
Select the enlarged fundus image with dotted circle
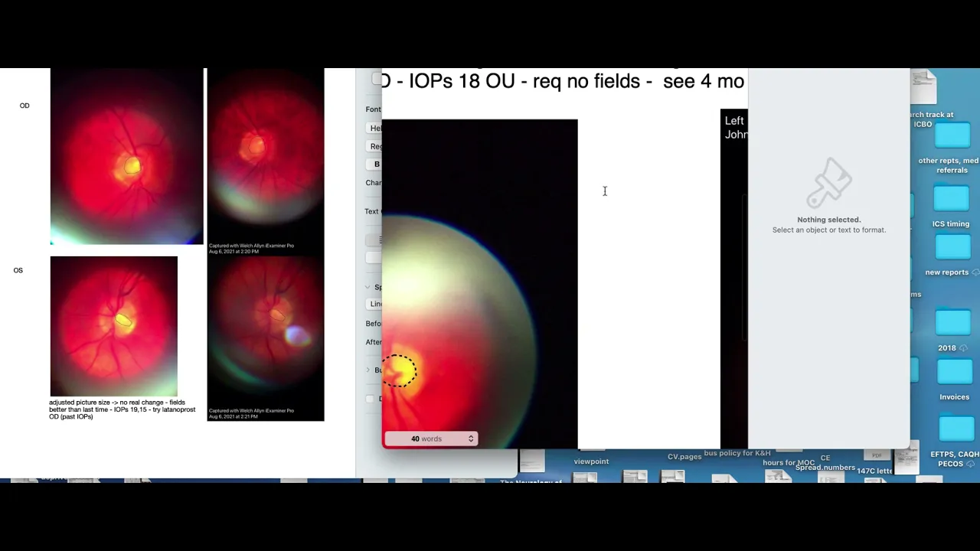click(x=480, y=283)
